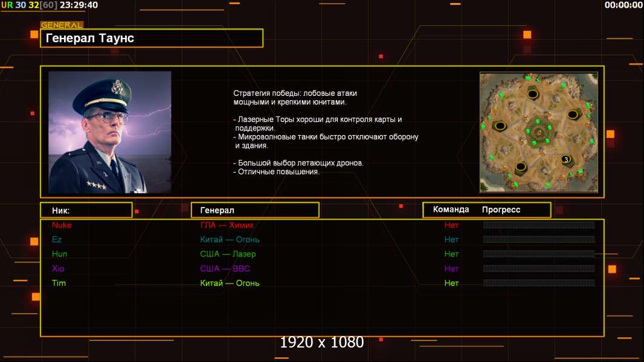
Task: Click the Команда column header
Action: 451,209
